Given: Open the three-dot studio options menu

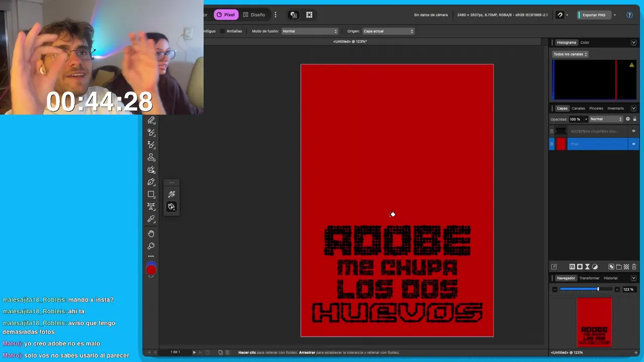Looking at the screenshot, I should tap(275, 15).
